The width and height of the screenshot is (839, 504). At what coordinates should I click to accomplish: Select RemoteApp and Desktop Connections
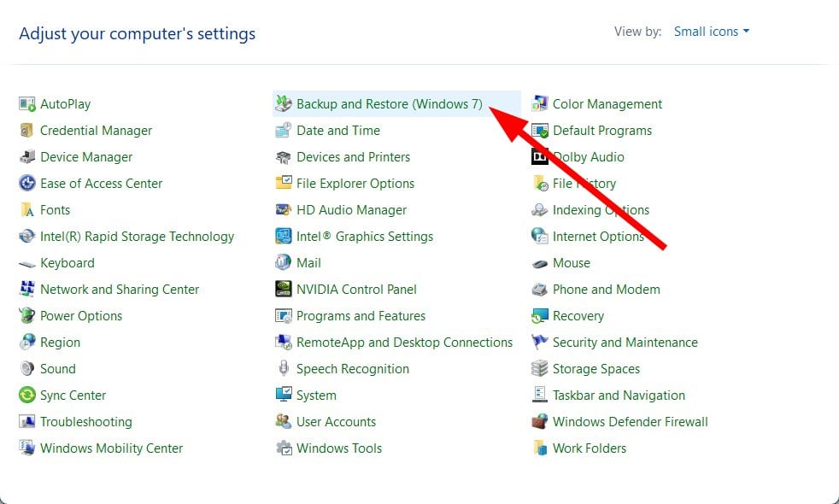point(404,343)
